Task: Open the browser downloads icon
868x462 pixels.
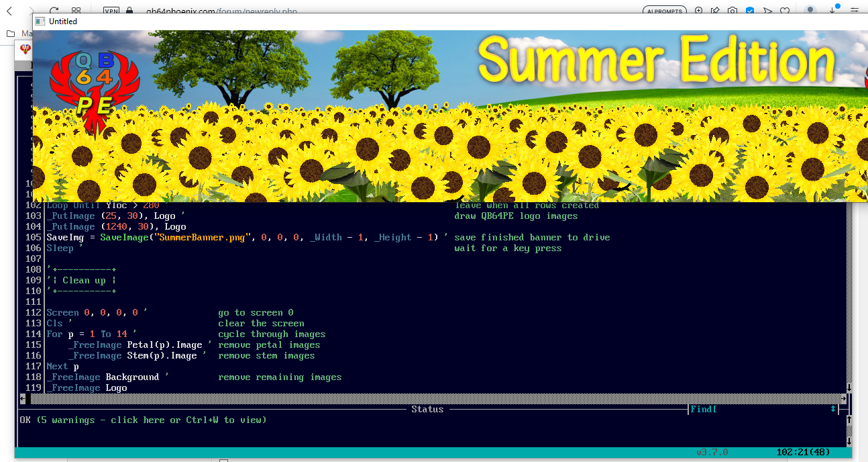Action: (x=834, y=10)
